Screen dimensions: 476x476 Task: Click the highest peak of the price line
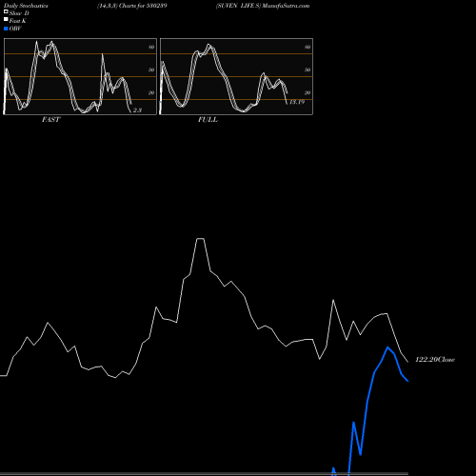[200, 239]
